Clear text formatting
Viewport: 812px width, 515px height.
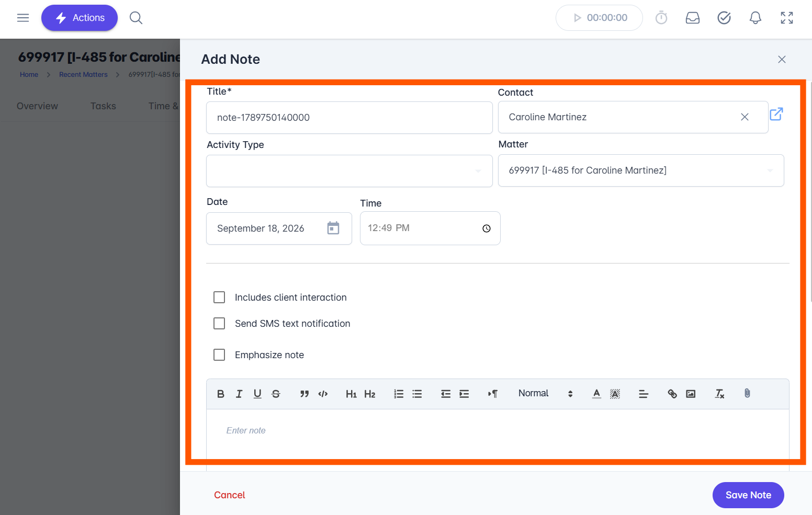pyautogui.click(x=719, y=394)
